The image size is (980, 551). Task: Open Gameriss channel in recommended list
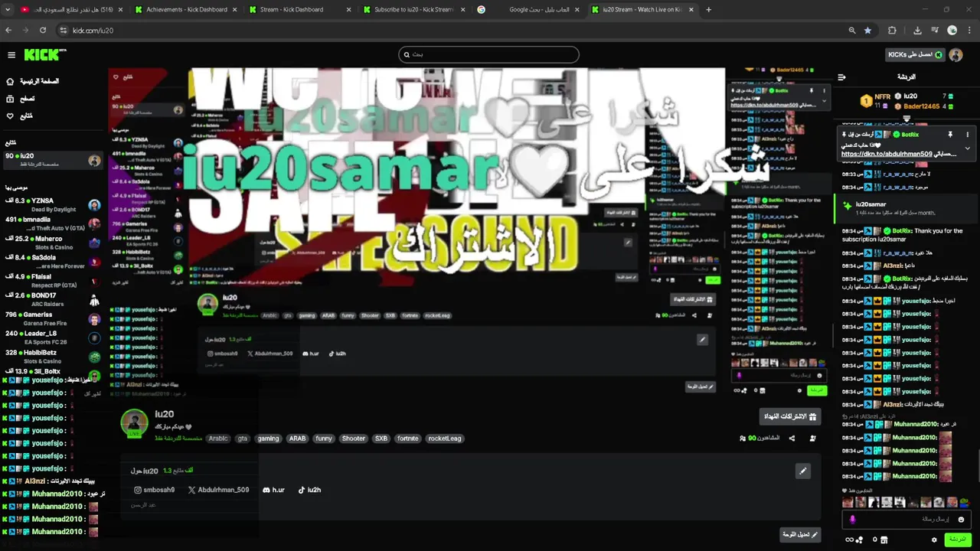pyautogui.click(x=52, y=318)
